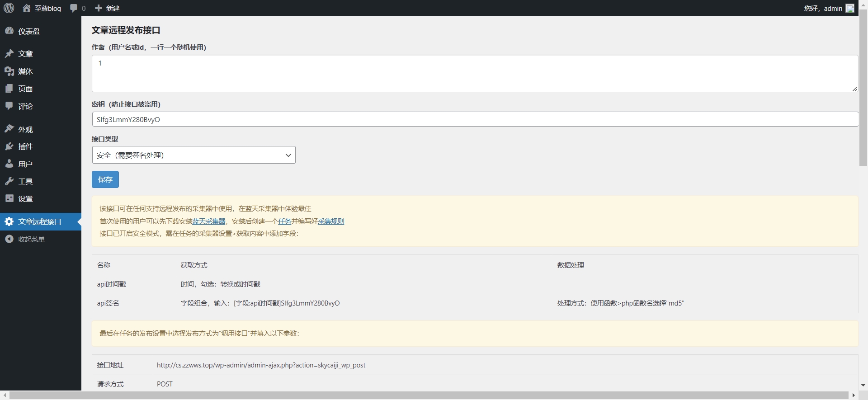Open the 设置 settings menu
The image size is (868, 400).
click(25, 199)
